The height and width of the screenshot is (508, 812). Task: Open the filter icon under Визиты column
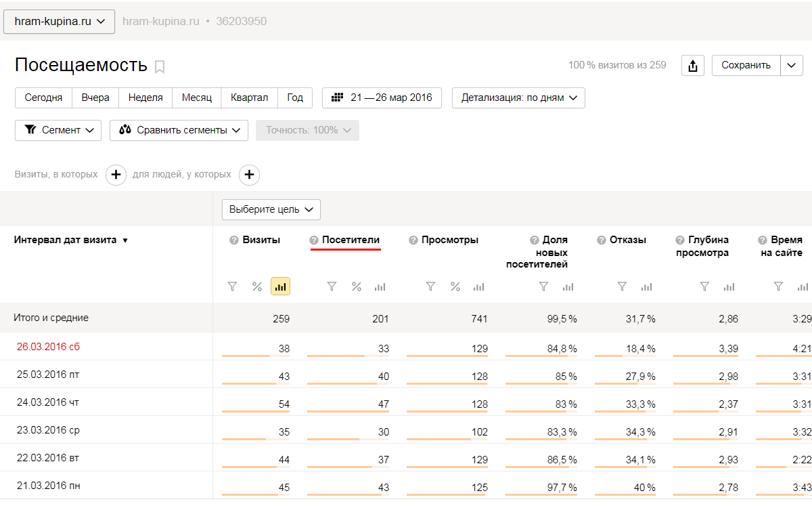click(x=233, y=287)
